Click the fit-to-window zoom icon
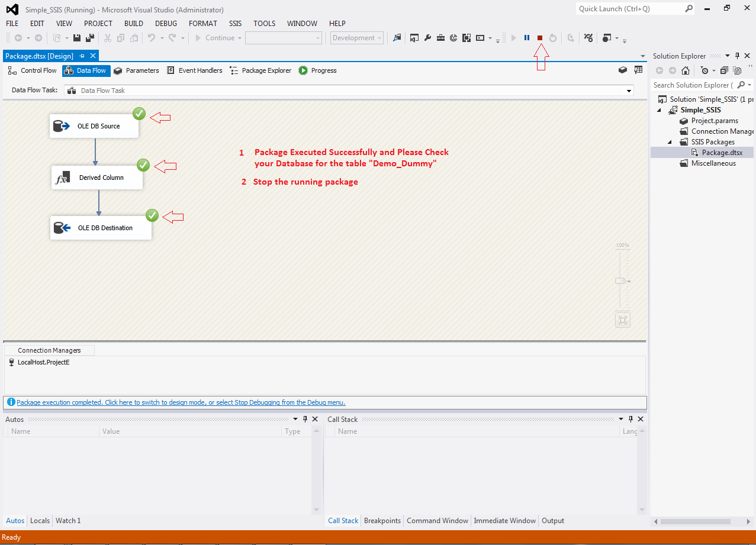 point(622,320)
